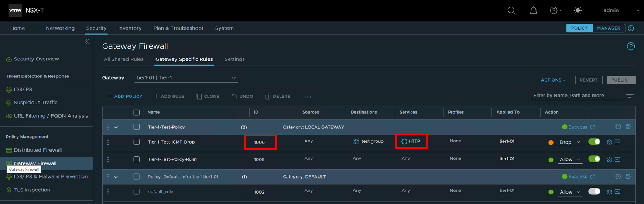Disable the Tier-1-Test-Policy-Rule1 toggle
Screen dimensions: 644x204
(x=594, y=159)
